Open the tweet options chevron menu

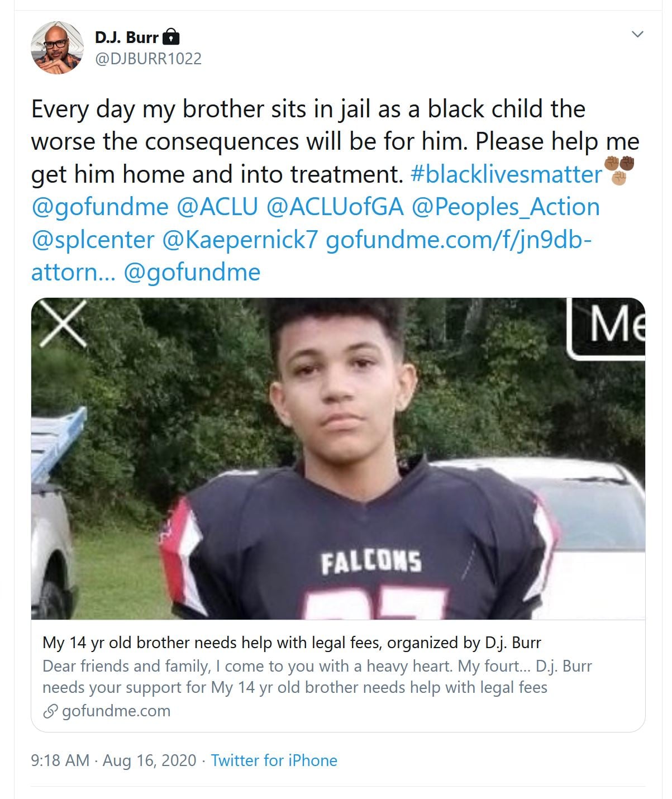point(637,35)
